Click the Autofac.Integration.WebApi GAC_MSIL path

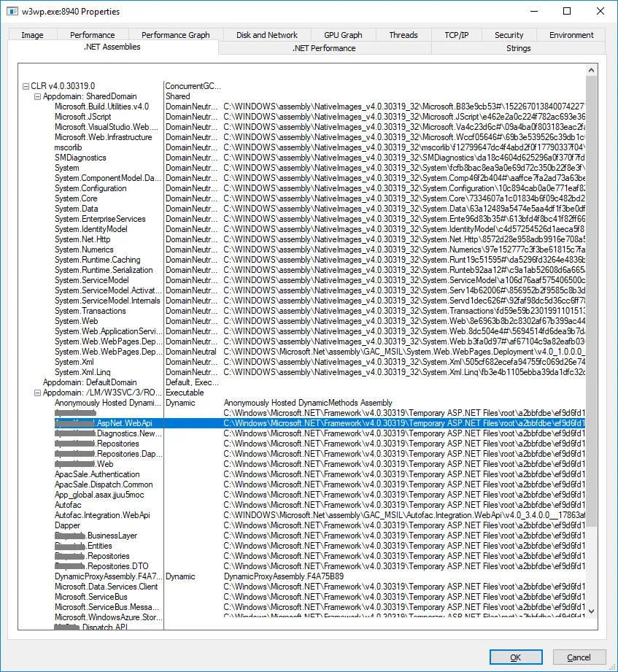(404, 515)
